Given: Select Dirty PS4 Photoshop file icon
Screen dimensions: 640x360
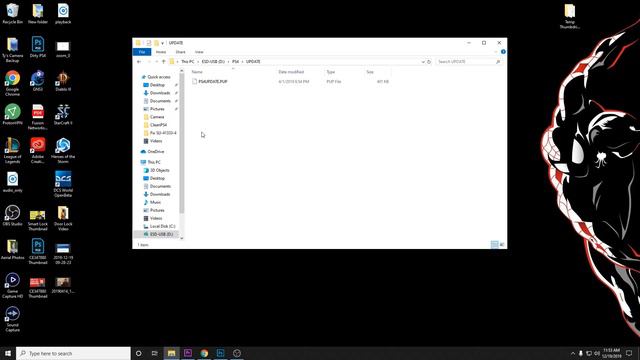Looking at the screenshot, I should tap(38, 47).
